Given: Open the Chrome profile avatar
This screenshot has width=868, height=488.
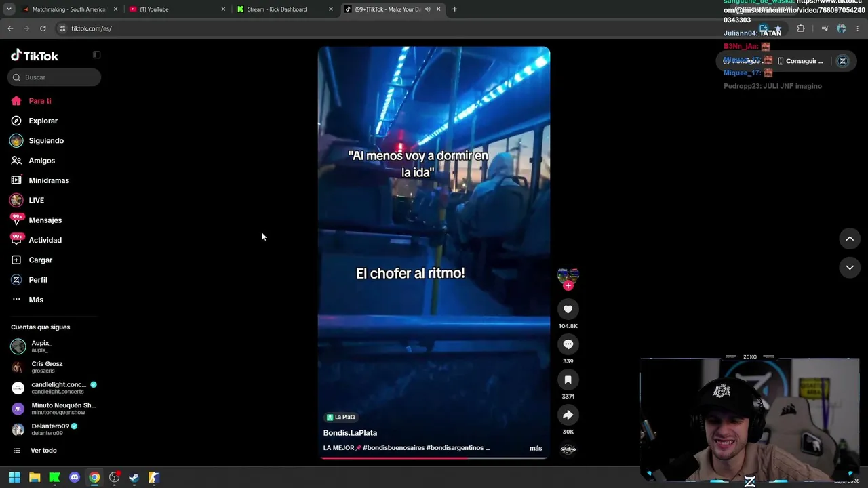Looking at the screenshot, I should point(842,28).
